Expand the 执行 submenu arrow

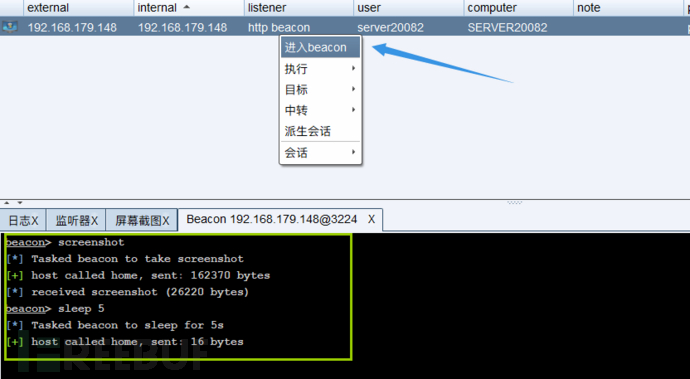click(x=353, y=68)
